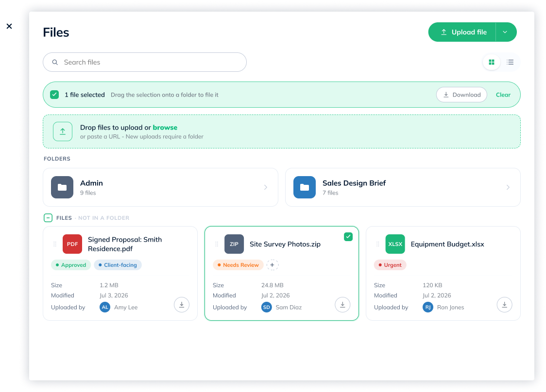Click the Ron Jones uploader name
This screenshot has width=546, height=392.
(451, 308)
